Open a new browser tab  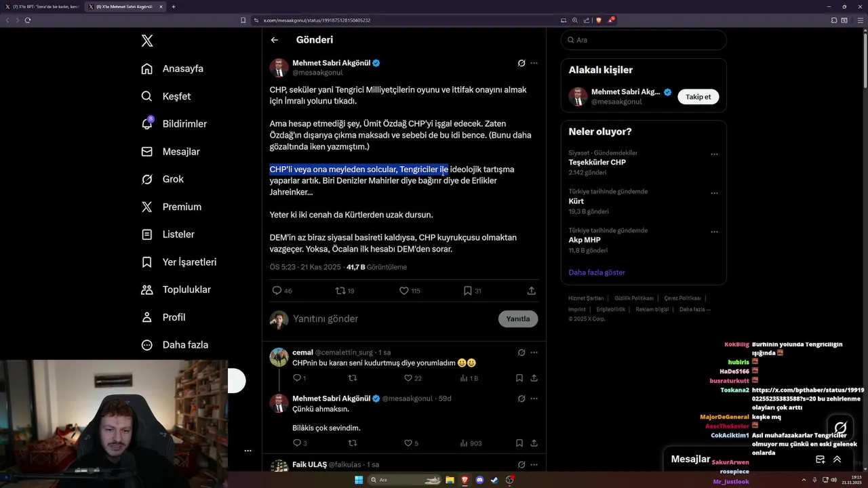(x=174, y=7)
